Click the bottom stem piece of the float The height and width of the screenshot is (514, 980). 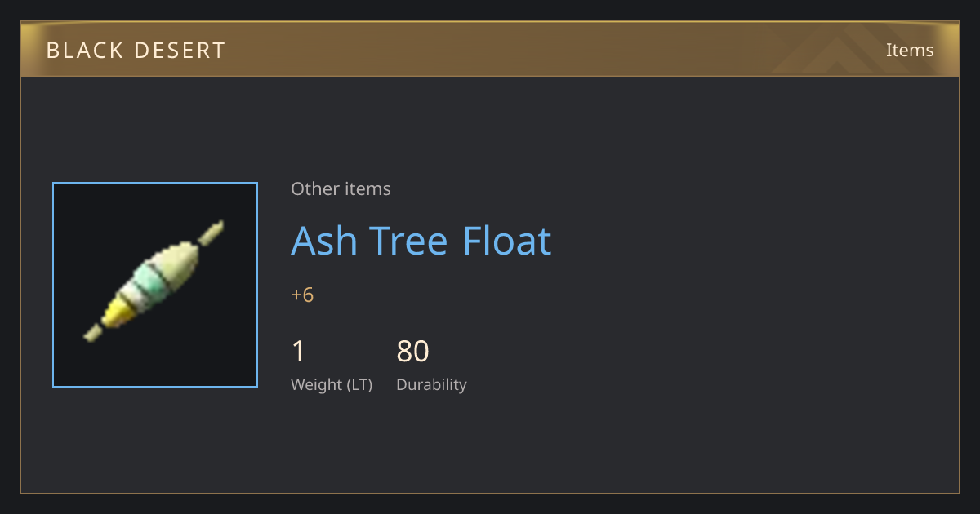point(93,333)
